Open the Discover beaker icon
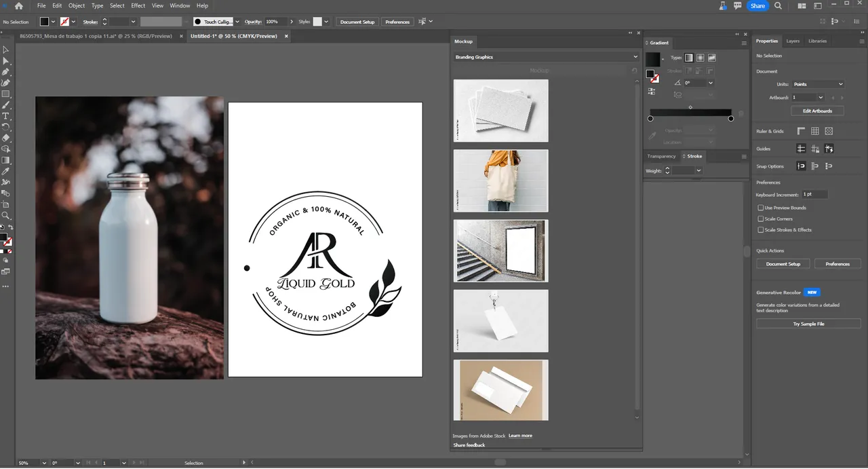This screenshot has height=469, width=868. pos(724,5)
